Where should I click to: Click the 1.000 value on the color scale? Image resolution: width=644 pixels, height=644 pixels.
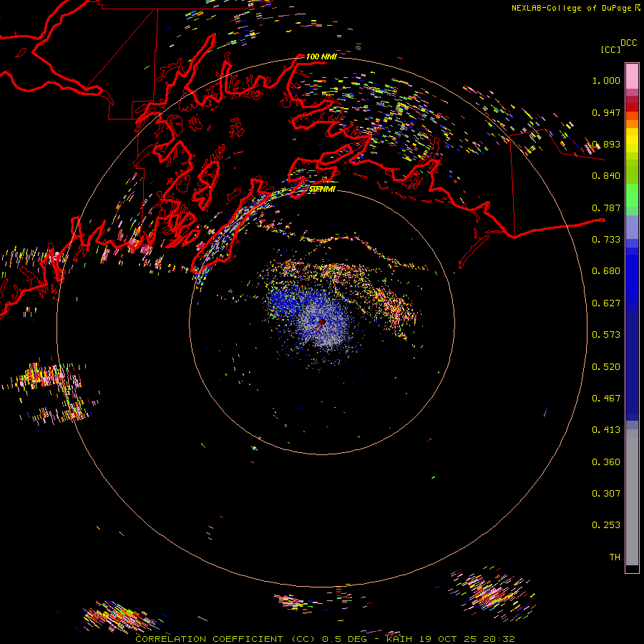[x=606, y=80]
